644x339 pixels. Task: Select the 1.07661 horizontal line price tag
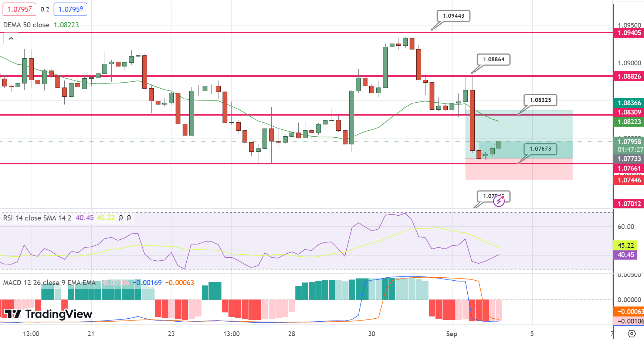[x=629, y=168]
